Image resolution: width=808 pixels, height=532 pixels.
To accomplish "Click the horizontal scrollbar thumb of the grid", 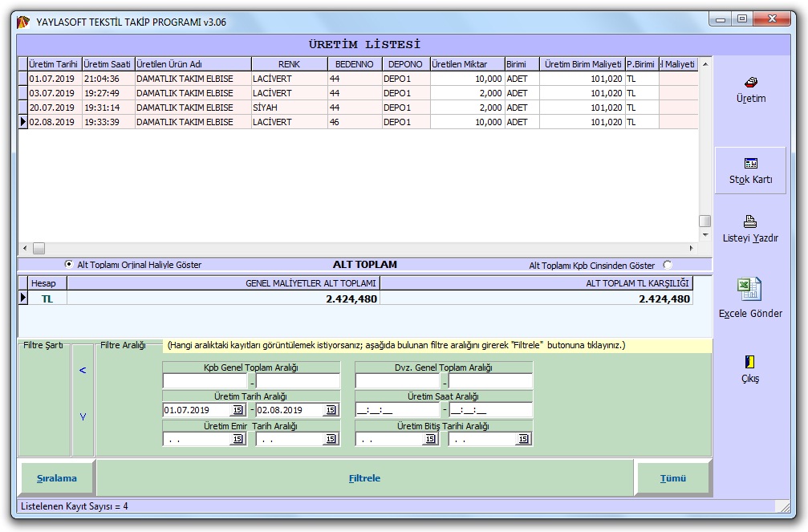I will click(39, 248).
